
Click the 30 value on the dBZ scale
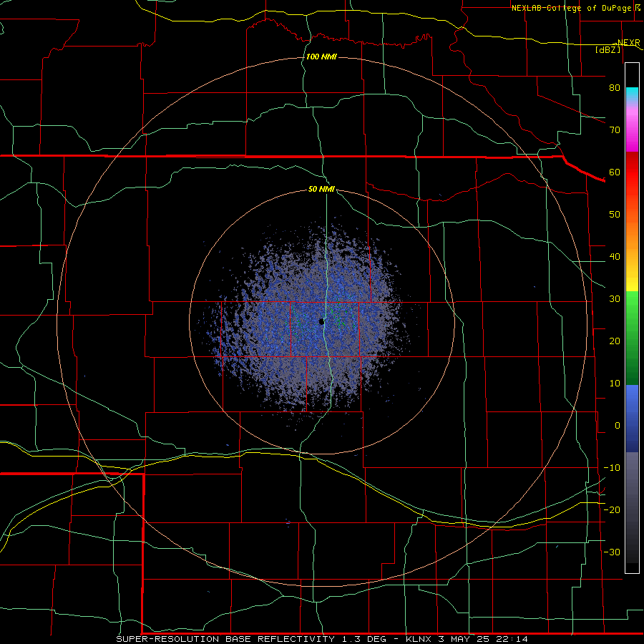tap(615, 299)
